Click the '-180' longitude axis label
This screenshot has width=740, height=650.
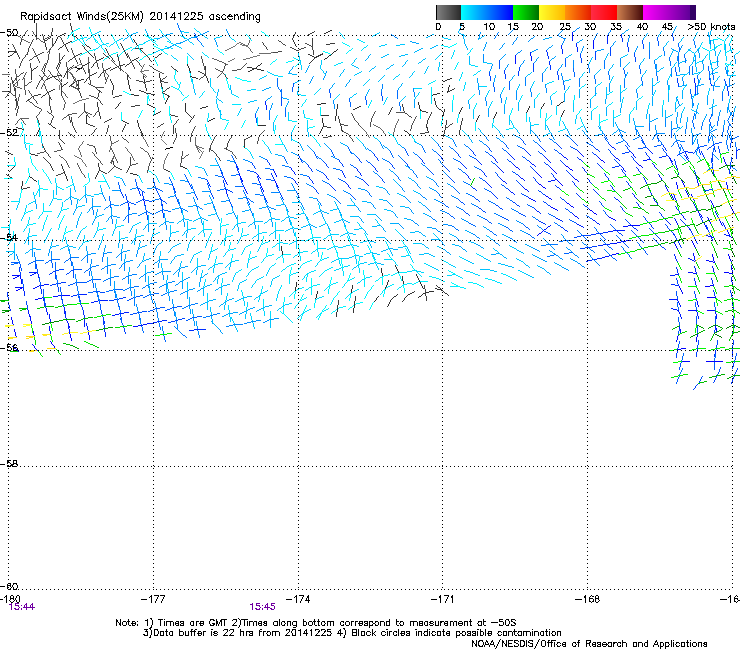coord(9,599)
